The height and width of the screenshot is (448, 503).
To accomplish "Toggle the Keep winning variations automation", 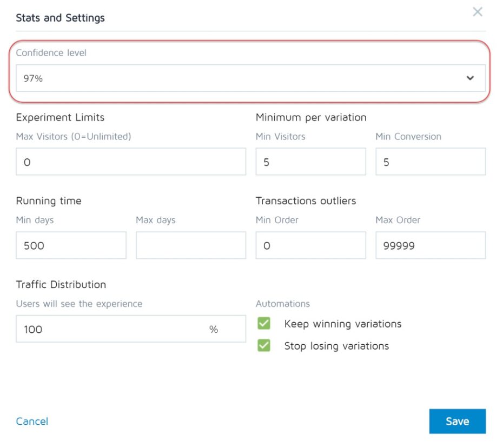I will [263, 323].
